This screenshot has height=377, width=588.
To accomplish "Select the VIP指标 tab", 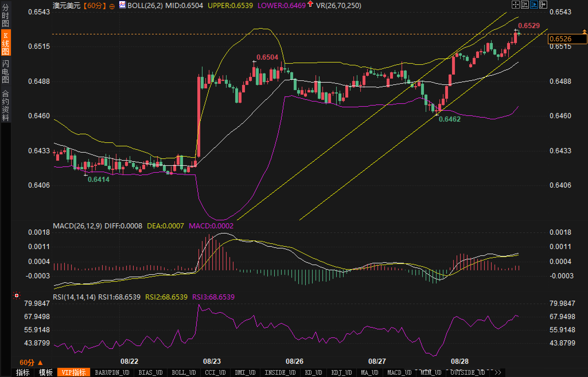I will (x=74, y=372).
